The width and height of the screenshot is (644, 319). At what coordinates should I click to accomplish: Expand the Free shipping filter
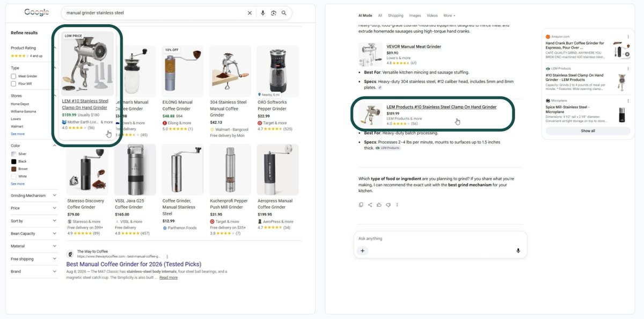tap(34, 259)
